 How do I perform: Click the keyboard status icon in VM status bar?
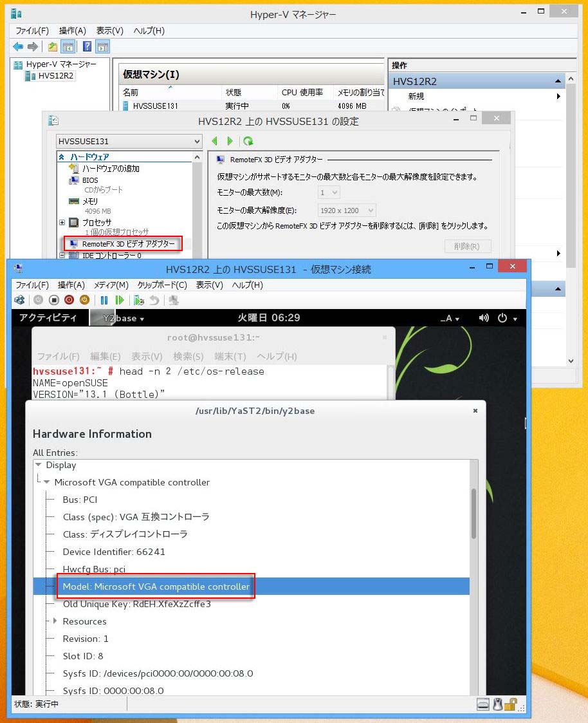pyautogui.click(x=483, y=704)
